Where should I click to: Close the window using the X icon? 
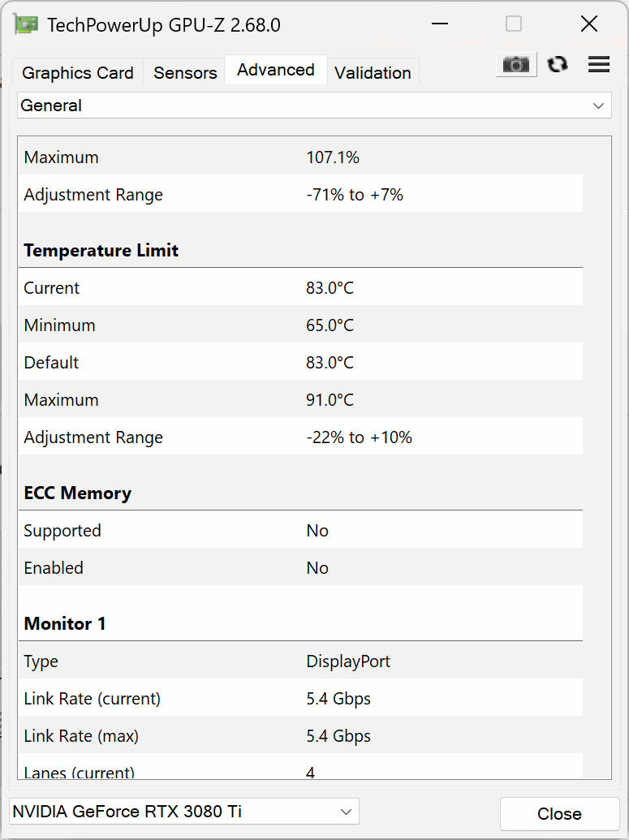pyautogui.click(x=589, y=24)
